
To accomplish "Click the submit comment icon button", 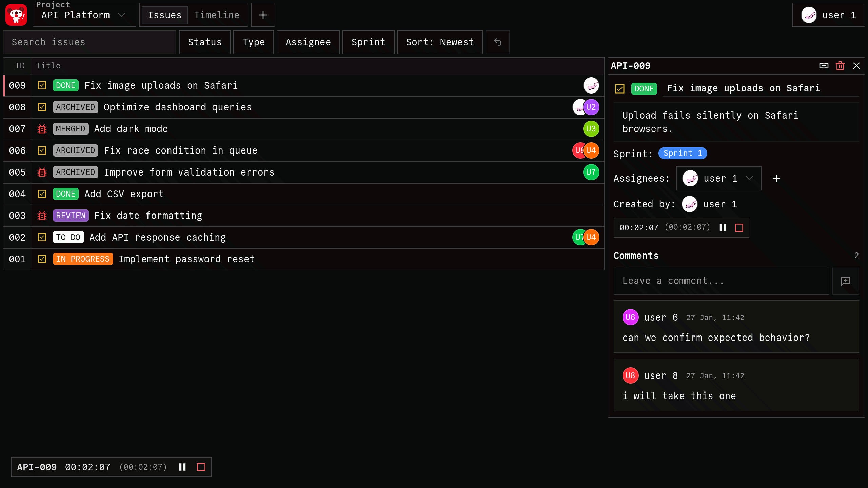I will click(x=845, y=281).
